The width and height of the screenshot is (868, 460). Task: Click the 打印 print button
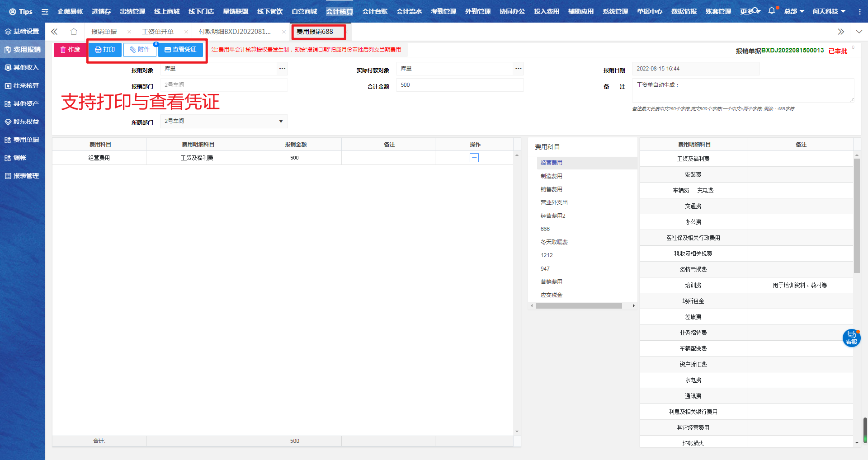click(x=105, y=50)
